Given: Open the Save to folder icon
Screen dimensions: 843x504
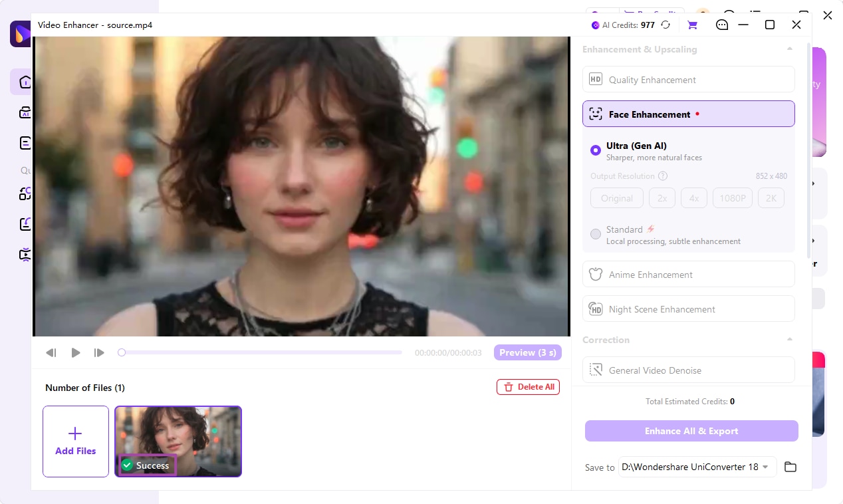Looking at the screenshot, I should [790, 467].
